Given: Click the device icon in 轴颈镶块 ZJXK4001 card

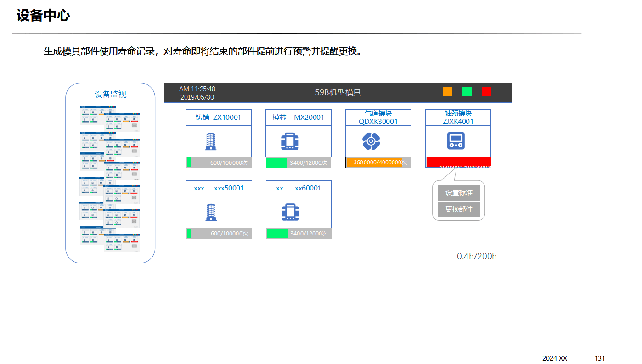Looking at the screenshot, I should coord(456,141).
